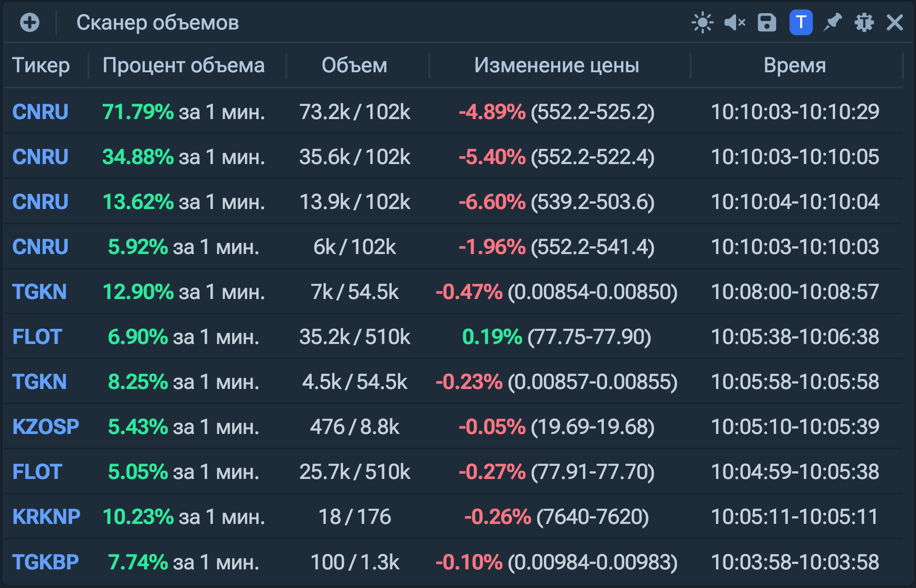Image resolution: width=916 pixels, height=588 pixels.
Task: Select the TGKN ticker at 12.90% volume
Action: click(40, 292)
